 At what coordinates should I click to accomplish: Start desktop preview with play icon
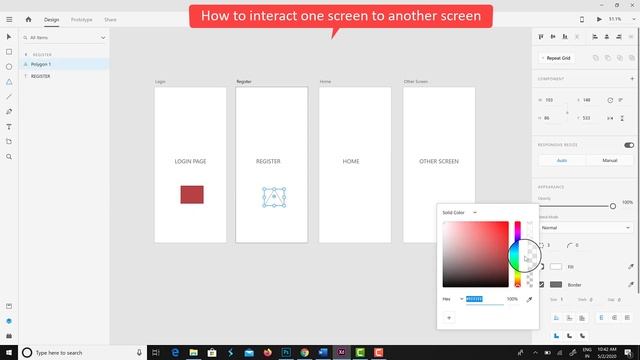tap(599, 19)
